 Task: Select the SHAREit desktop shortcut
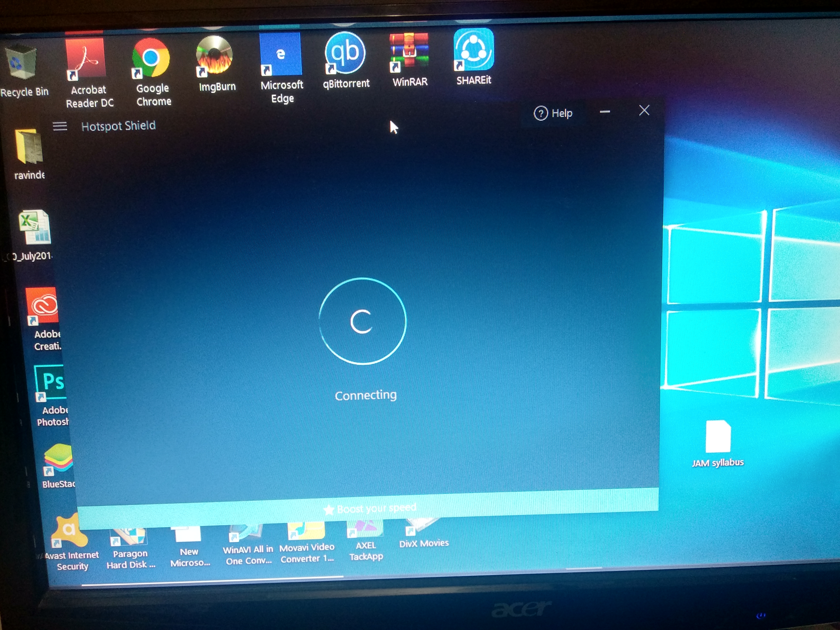[x=474, y=57]
